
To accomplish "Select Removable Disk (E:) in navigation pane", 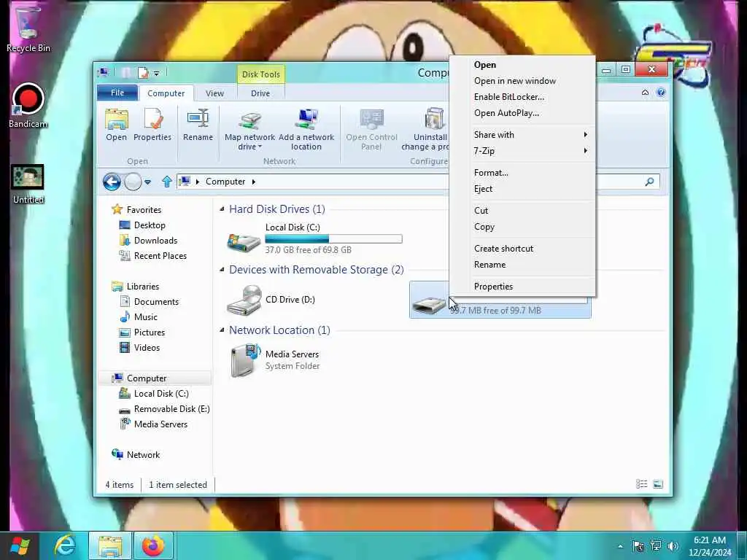I will 171,409.
